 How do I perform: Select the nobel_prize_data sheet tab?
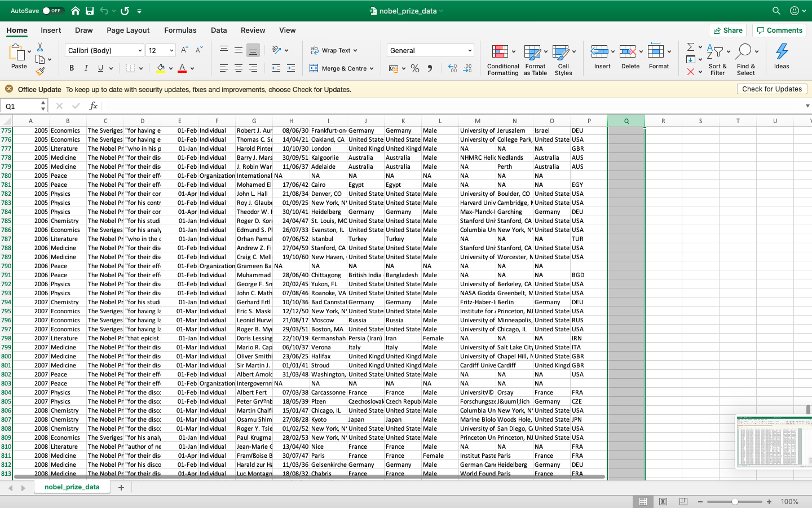pyautogui.click(x=72, y=485)
